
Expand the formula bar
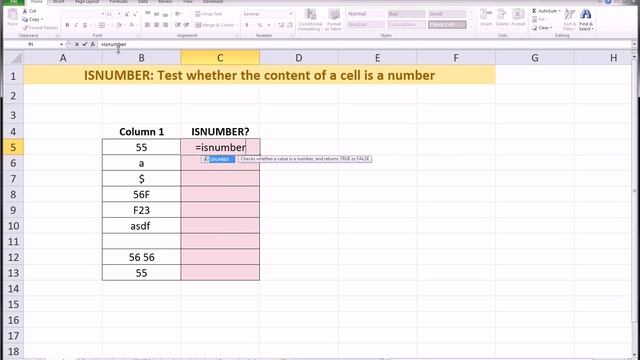pyautogui.click(x=634, y=44)
